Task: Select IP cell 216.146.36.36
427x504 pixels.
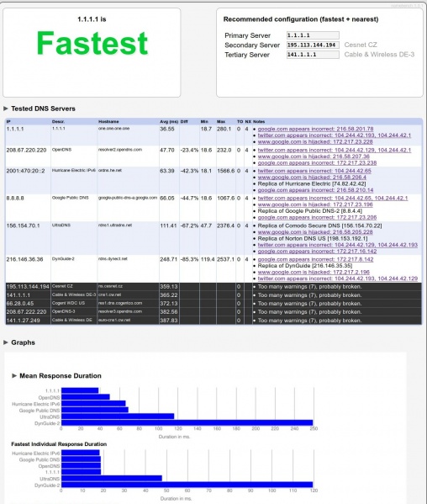Action: (x=24, y=259)
